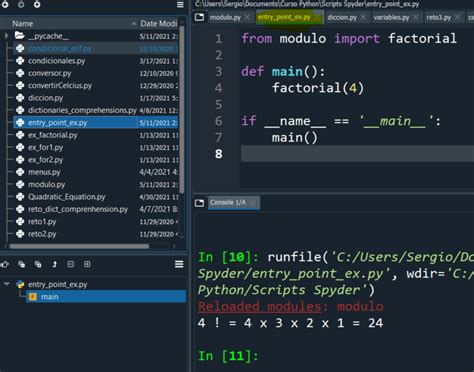Sort files by the Date Modified column
The height and width of the screenshot is (372, 474).
point(159,24)
